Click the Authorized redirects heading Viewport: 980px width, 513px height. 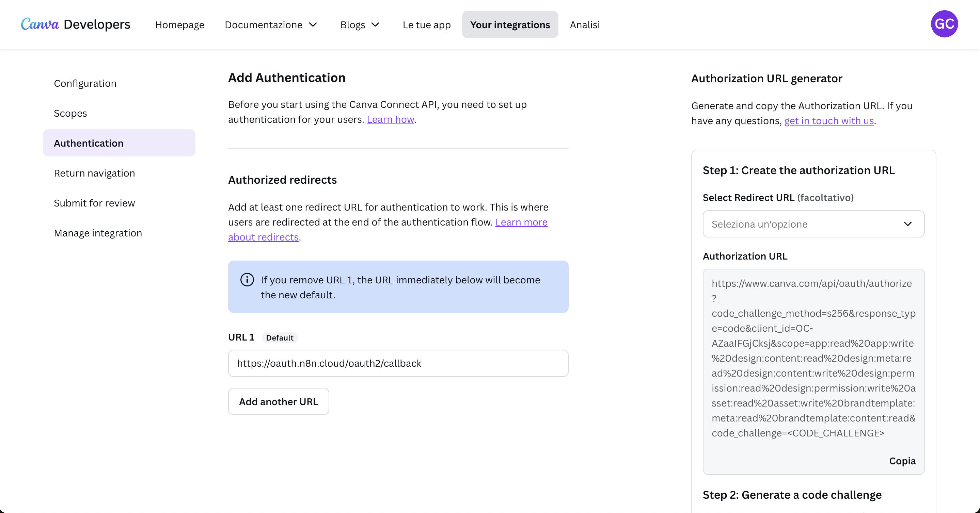tap(282, 180)
